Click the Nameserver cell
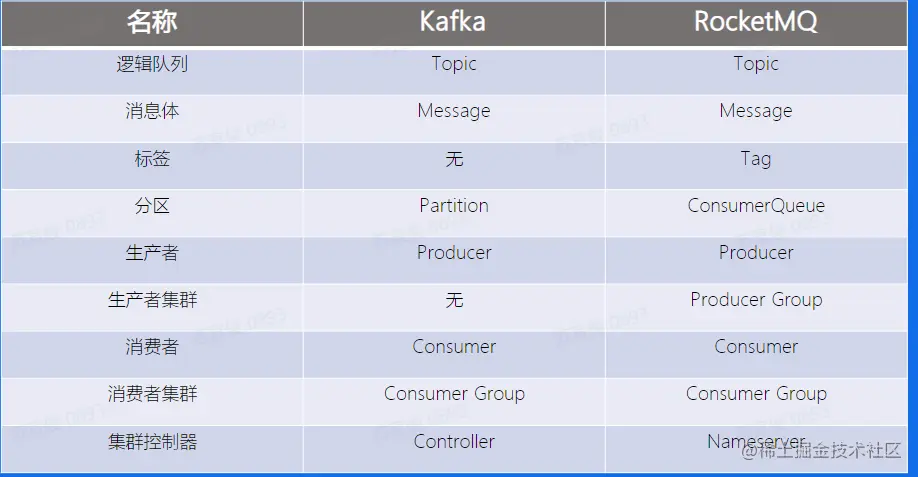 [x=756, y=441]
